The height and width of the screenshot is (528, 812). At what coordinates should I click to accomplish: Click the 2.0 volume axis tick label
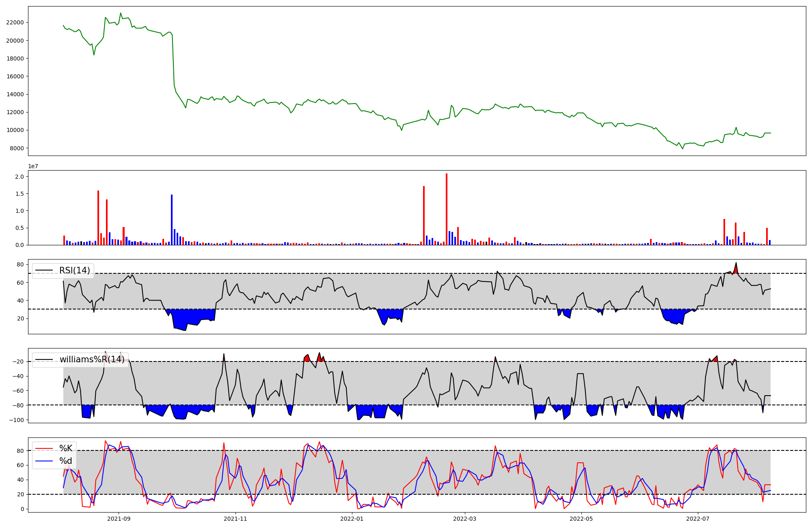[19, 177]
